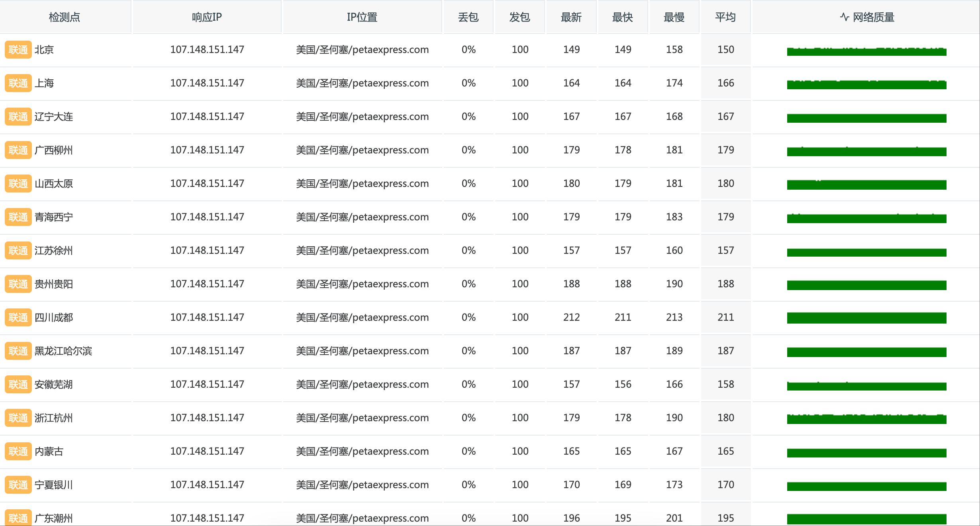Screen dimensions: 980x526
Task: Click the 北京 network quality green bar
Action: tap(866, 51)
